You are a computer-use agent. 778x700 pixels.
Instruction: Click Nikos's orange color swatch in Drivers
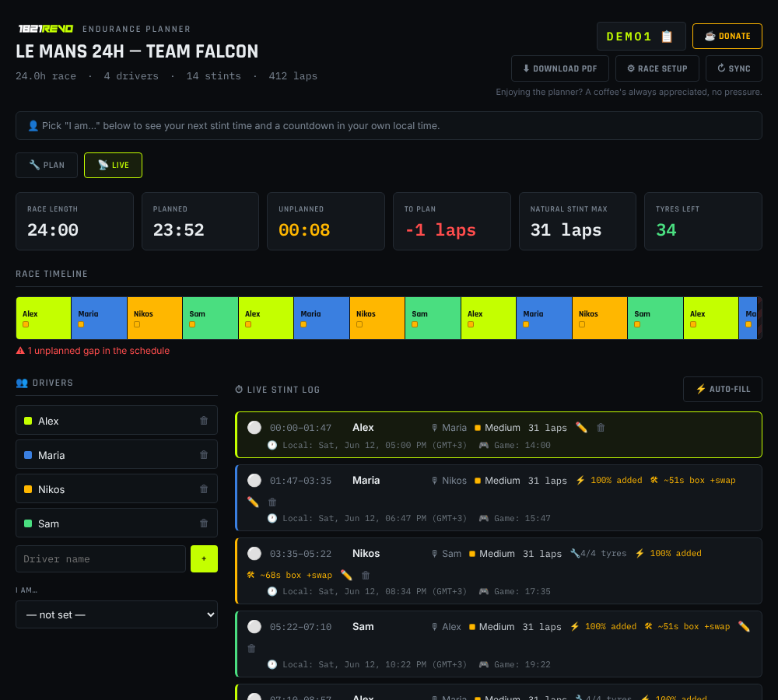(28, 489)
